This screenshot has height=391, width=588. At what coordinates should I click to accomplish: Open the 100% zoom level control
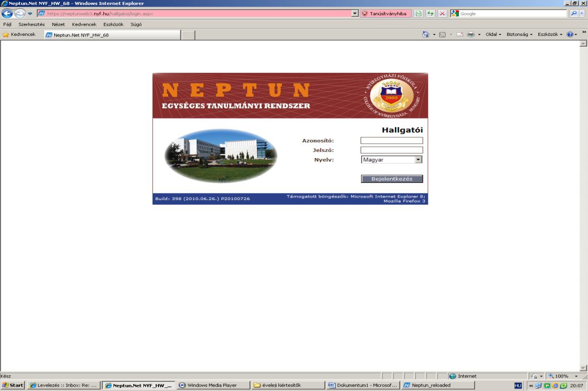point(562,376)
